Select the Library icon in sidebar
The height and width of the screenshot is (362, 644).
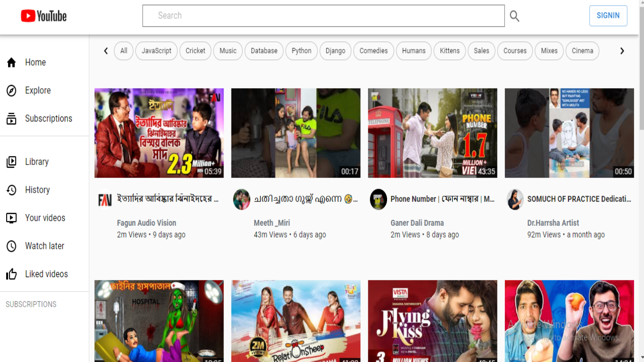[x=11, y=162]
